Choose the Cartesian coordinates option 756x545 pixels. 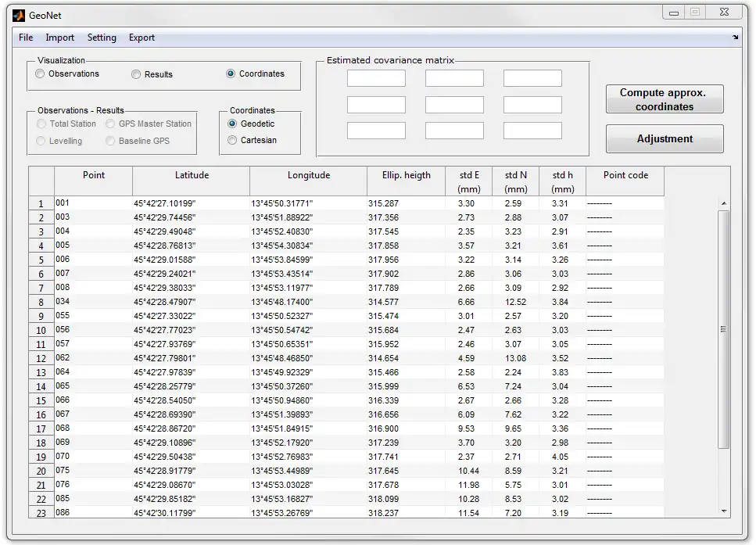pos(232,140)
